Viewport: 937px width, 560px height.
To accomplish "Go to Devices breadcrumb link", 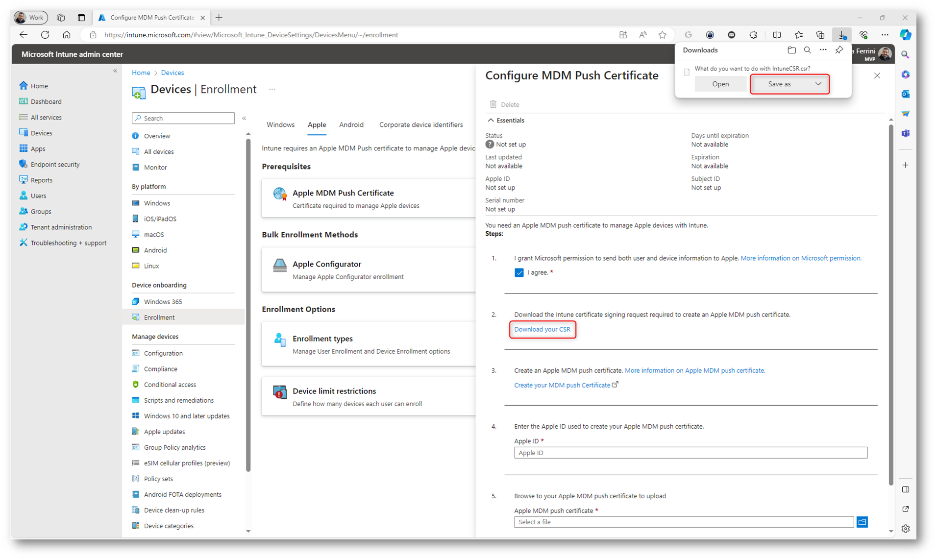I will 172,73.
